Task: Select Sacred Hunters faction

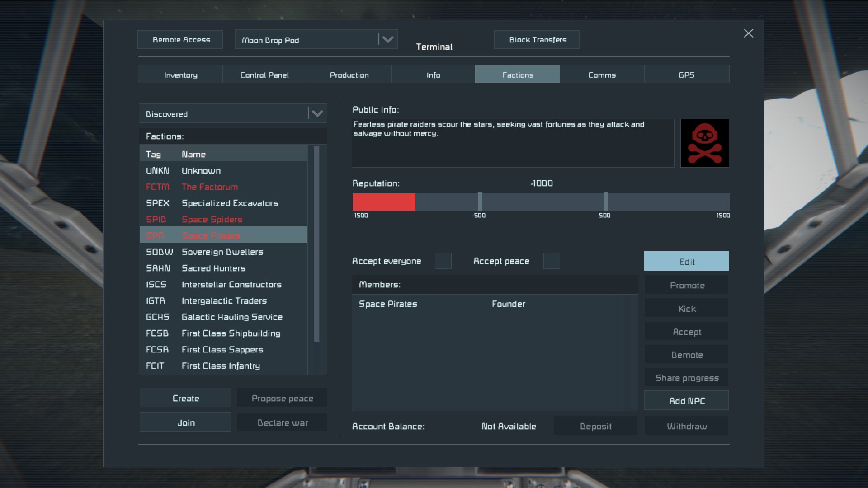Action: 223,268
